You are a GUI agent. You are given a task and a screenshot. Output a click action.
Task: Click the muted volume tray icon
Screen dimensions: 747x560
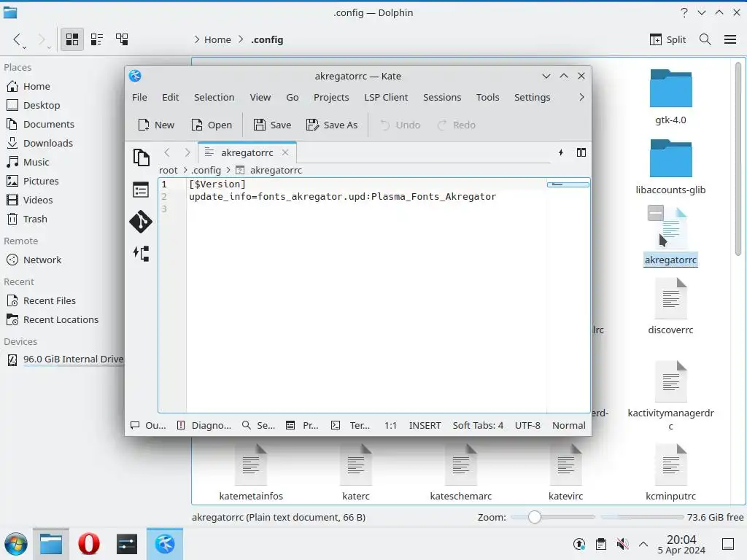(x=622, y=544)
